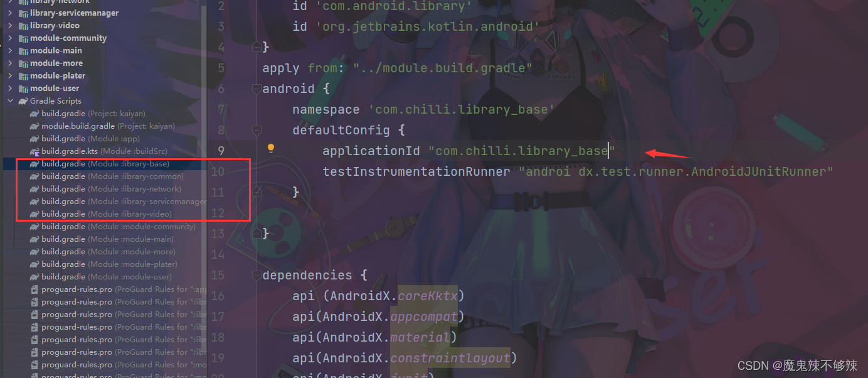The width and height of the screenshot is (868, 378).
Task: Expand the module-main tree node
Action: 10,50
